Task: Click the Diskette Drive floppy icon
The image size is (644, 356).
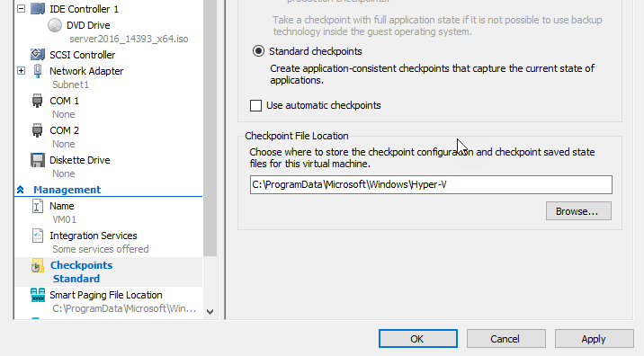Action: [38, 160]
